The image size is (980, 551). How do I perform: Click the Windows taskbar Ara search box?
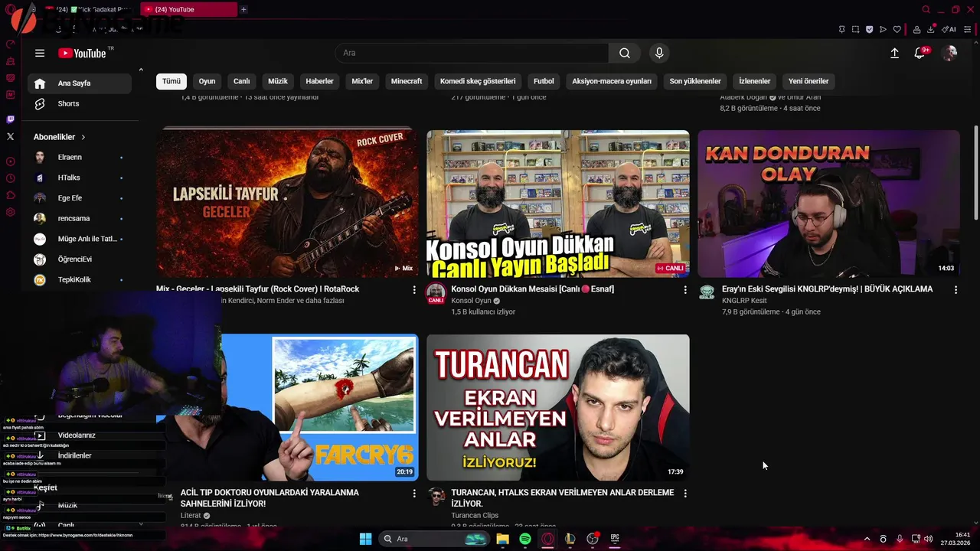tap(434, 539)
